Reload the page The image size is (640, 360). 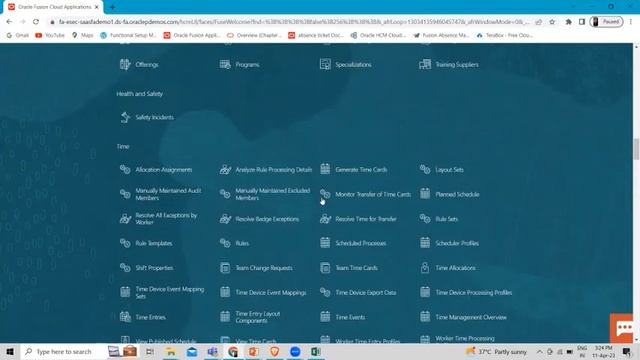click(36, 22)
